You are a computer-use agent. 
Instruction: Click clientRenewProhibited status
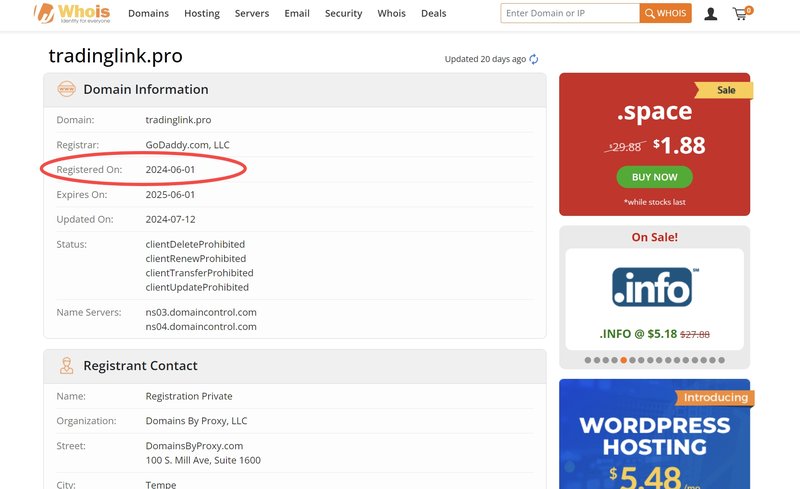(195, 259)
